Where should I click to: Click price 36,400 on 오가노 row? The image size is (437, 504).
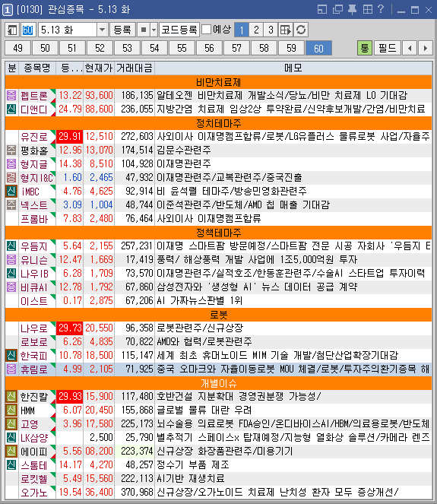pyautogui.click(x=100, y=492)
